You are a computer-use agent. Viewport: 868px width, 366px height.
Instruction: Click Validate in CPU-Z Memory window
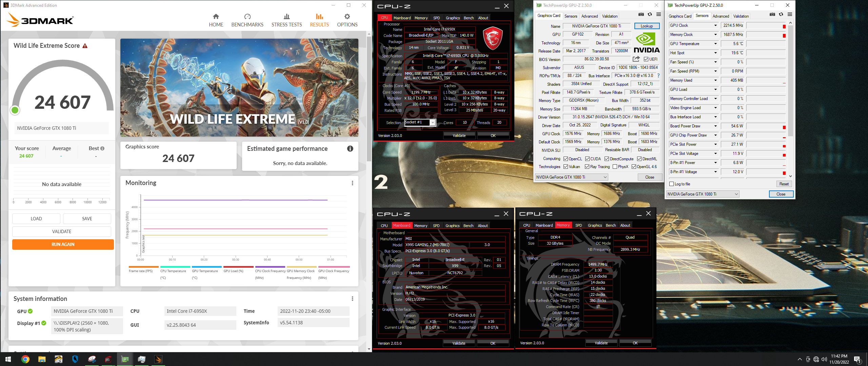601,343
